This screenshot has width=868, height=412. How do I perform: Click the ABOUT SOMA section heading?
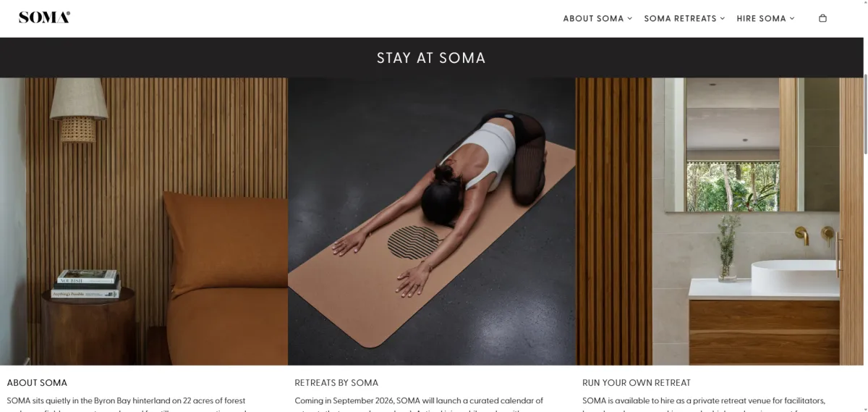click(x=37, y=382)
